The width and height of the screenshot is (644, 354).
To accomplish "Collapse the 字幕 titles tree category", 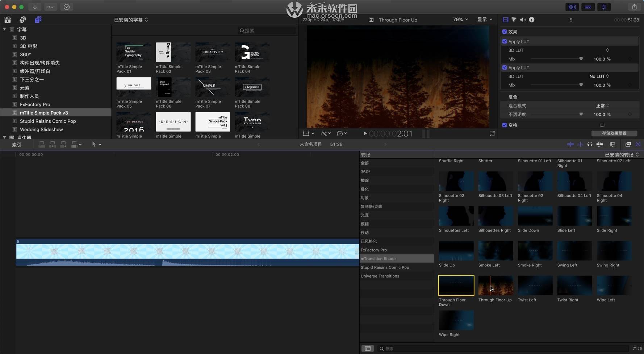I will click(x=4, y=29).
